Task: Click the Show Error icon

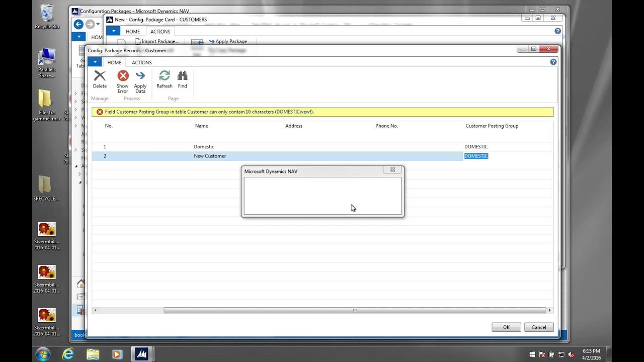Action: coord(123,76)
